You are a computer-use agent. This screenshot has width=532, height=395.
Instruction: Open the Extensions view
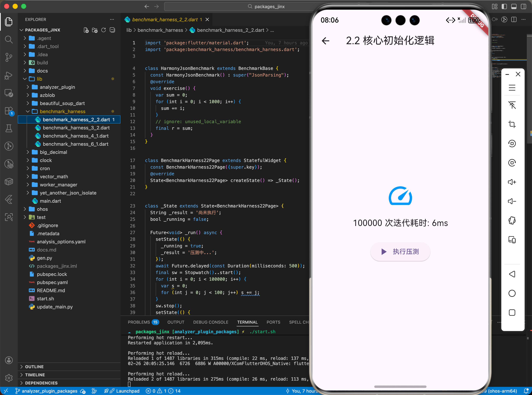9,111
